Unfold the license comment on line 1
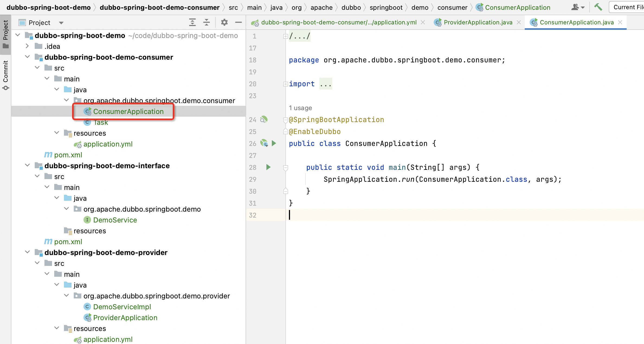The width and height of the screenshot is (644, 344). click(x=285, y=36)
